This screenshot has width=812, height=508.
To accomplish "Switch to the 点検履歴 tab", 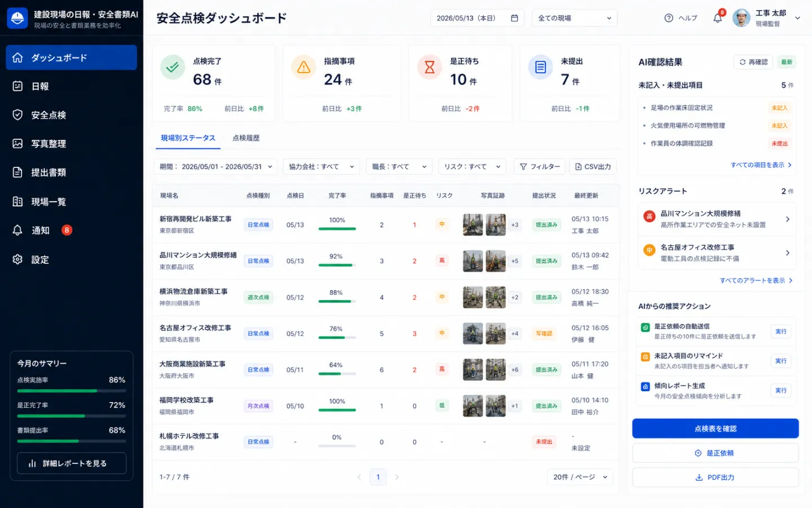I will coord(246,138).
